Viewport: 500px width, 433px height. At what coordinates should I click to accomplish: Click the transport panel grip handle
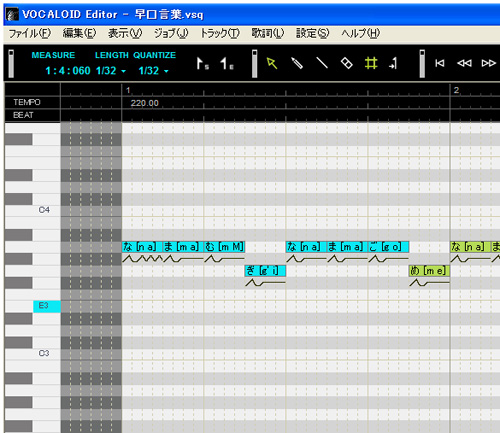click(x=422, y=63)
